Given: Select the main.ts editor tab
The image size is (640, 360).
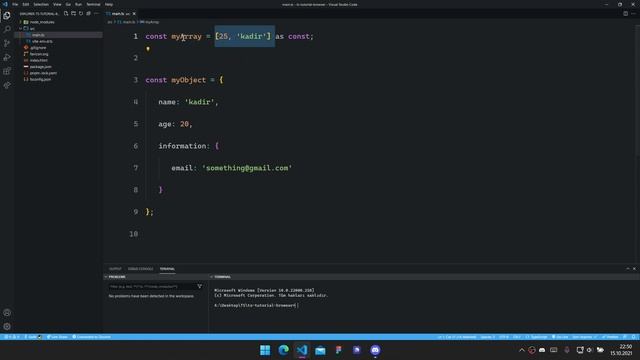Looking at the screenshot, I should tap(120, 14).
